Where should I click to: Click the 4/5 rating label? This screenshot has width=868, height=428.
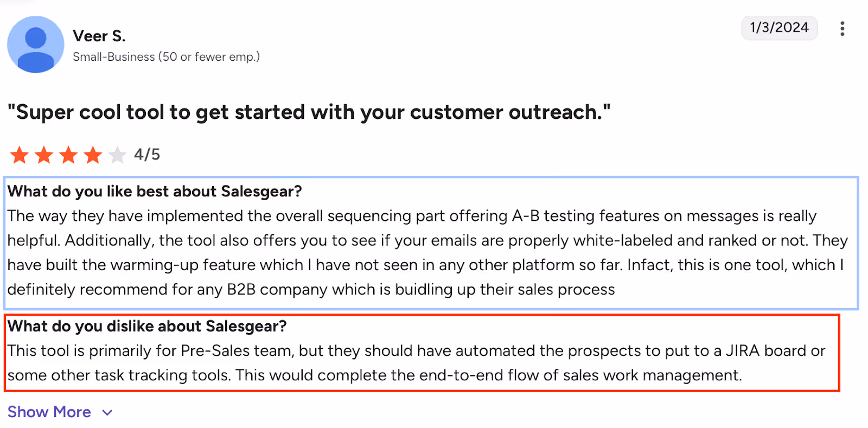point(146,155)
